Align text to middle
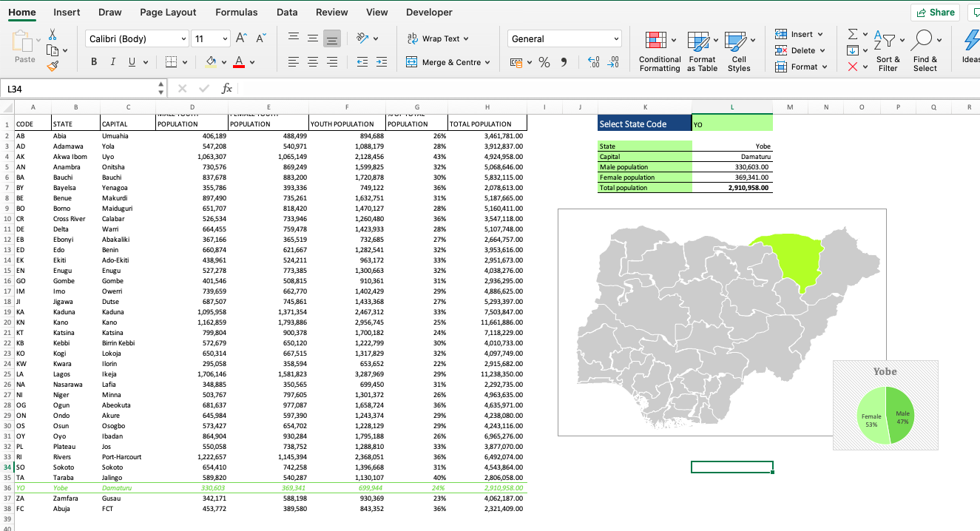The height and width of the screenshot is (531, 980). 313,38
